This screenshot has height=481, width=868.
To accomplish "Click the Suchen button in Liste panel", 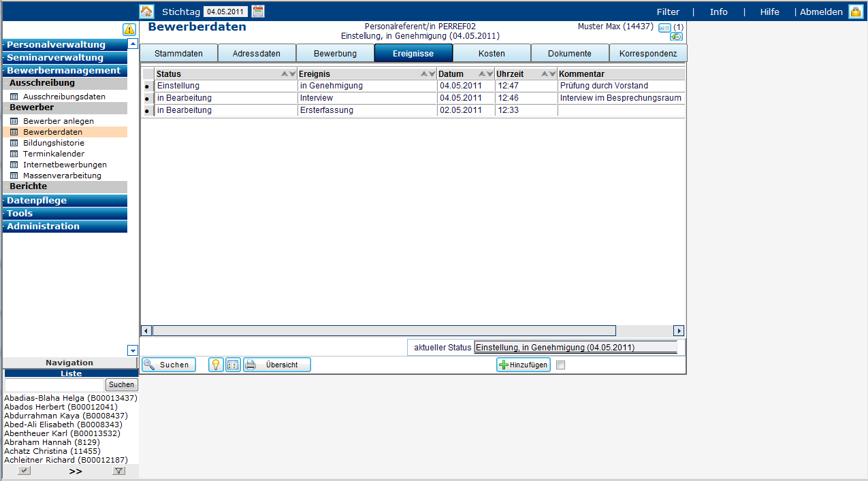I will [121, 385].
